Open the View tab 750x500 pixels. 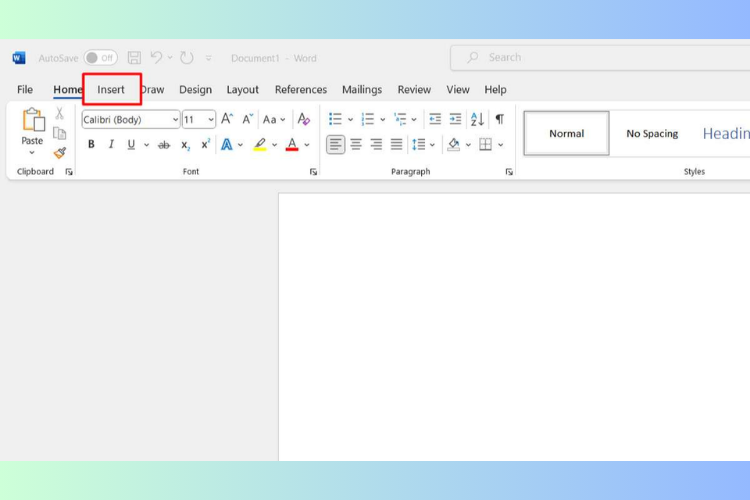(x=458, y=89)
